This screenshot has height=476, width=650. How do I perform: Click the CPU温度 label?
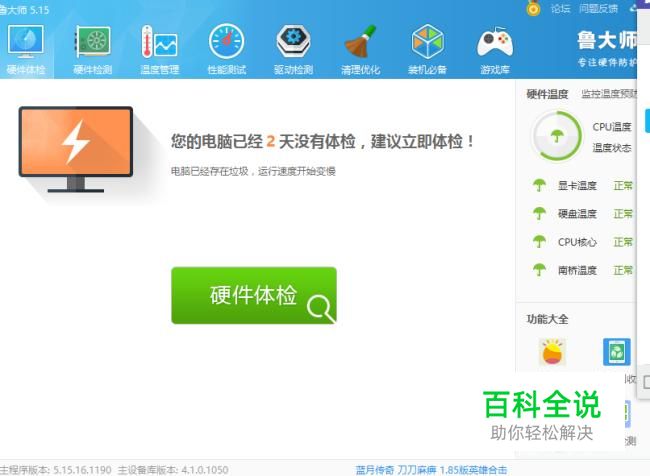point(612,127)
